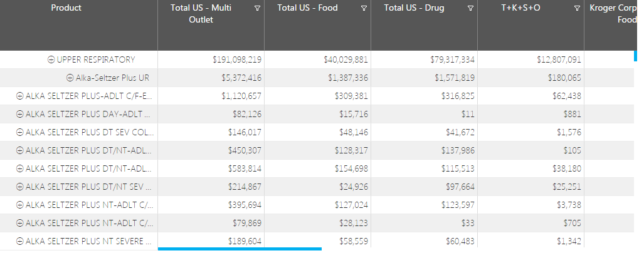Open filter for Total US - Food column
Image resolution: width=644 pixels, height=253 pixels.
coord(364,8)
